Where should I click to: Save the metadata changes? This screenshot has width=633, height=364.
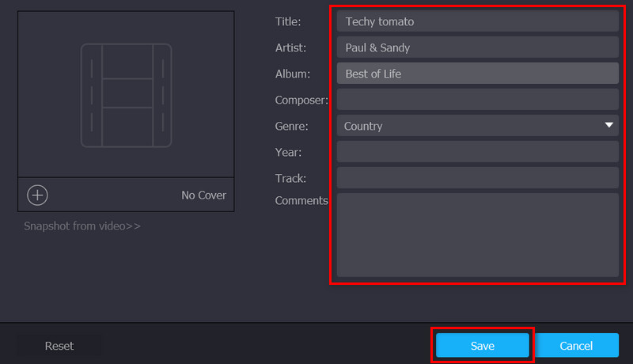[x=482, y=346]
